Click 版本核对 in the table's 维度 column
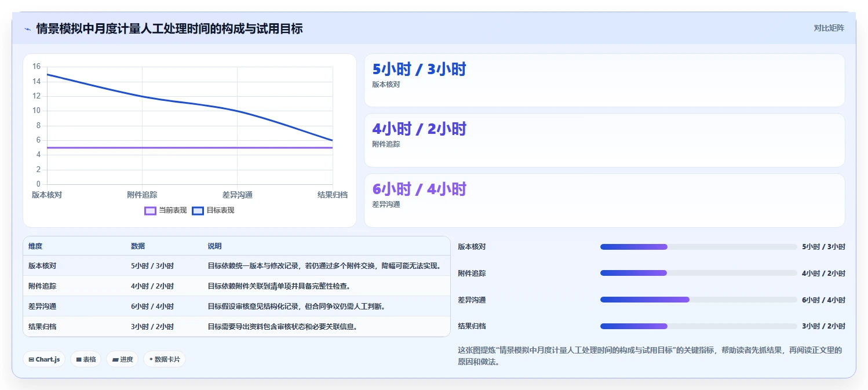868x390 pixels. pyautogui.click(x=42, y=266)
